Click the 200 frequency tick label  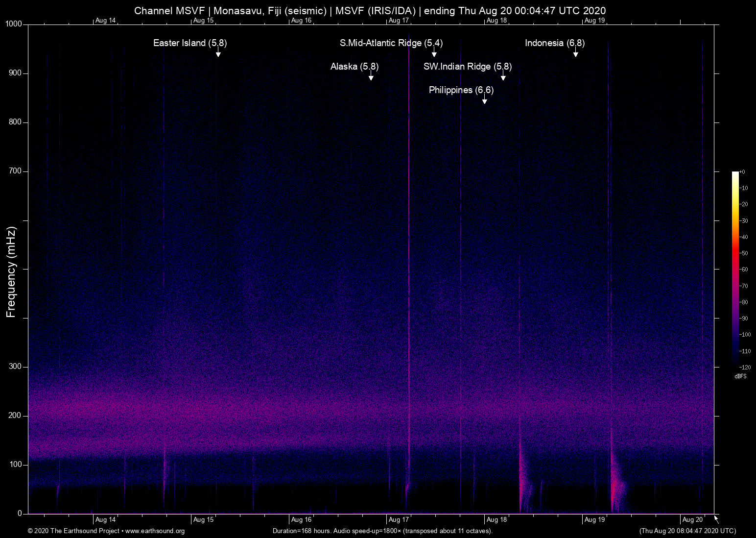16,416
